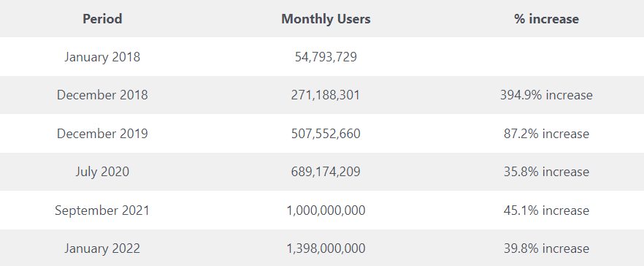Select the December 2018 period cell
The height and width of the screenshot is (266, 644).
coord(102,95)
